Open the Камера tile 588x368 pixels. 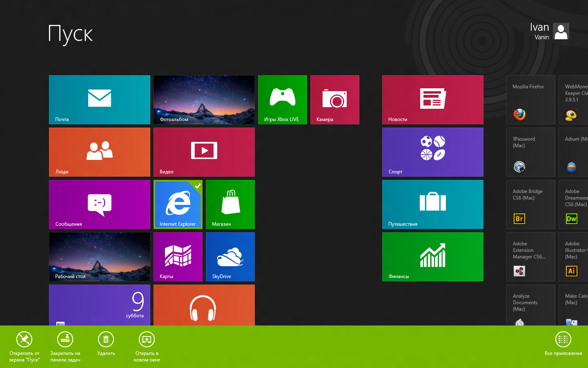(x=335, y=100)
